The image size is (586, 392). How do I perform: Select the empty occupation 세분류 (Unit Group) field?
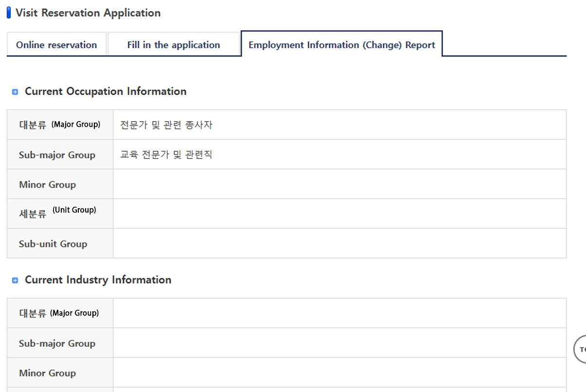pyautogui.click(x=339, y=214)
